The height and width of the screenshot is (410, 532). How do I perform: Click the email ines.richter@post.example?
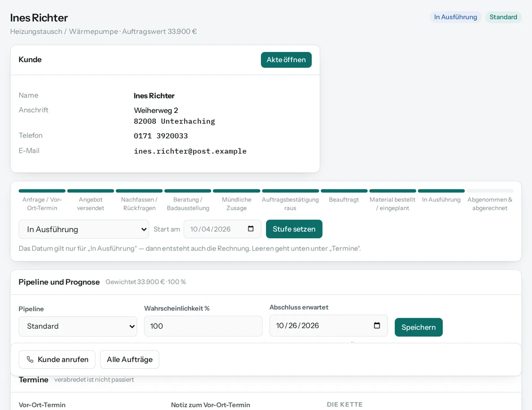(190, 151)
